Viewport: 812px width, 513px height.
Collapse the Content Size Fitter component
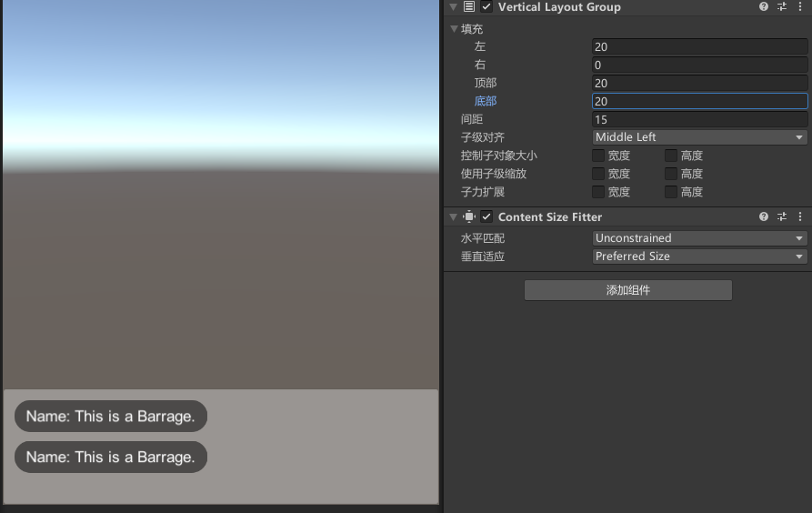(x=454, y=216)
